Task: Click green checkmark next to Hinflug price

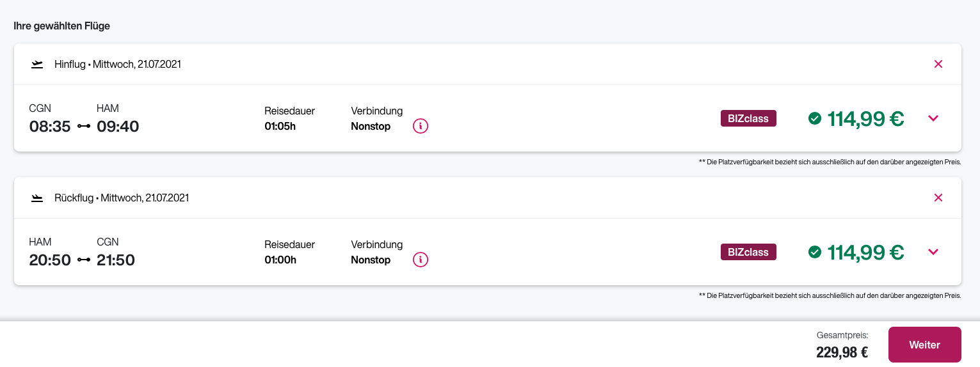Action: coord(815,118)
